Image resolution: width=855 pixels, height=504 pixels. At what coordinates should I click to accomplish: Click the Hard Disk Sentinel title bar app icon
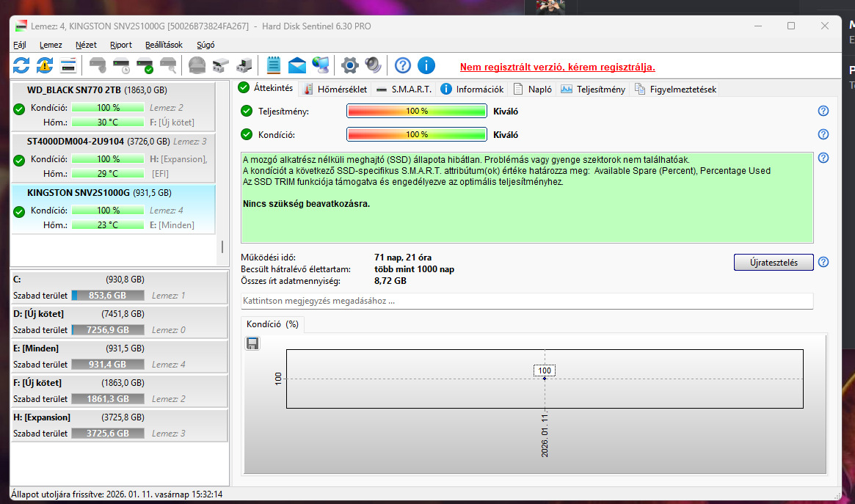21,26
